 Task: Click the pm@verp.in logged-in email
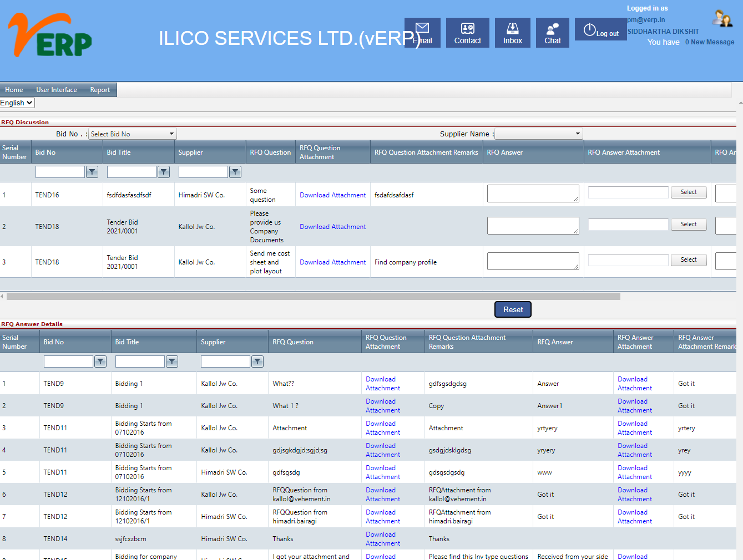[646, 20]
